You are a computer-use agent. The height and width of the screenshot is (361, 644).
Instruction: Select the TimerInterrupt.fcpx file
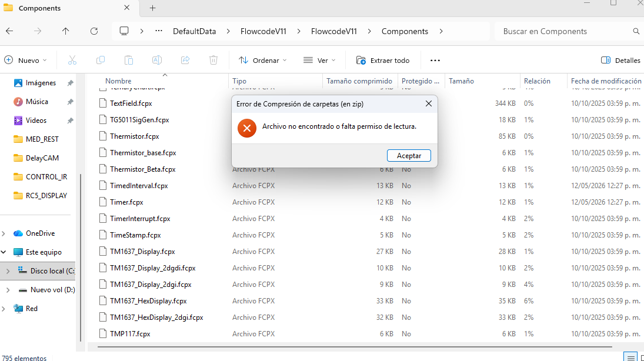(x=140, y=219)
